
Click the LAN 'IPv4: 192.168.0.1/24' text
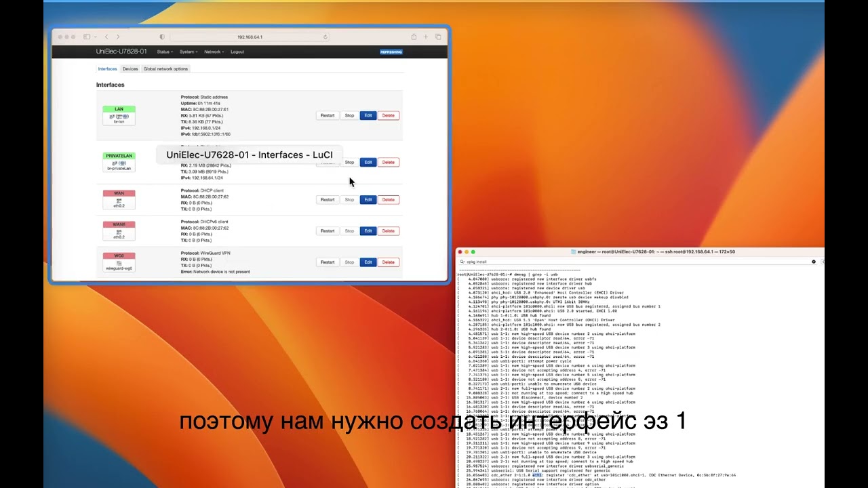[201, 128]
